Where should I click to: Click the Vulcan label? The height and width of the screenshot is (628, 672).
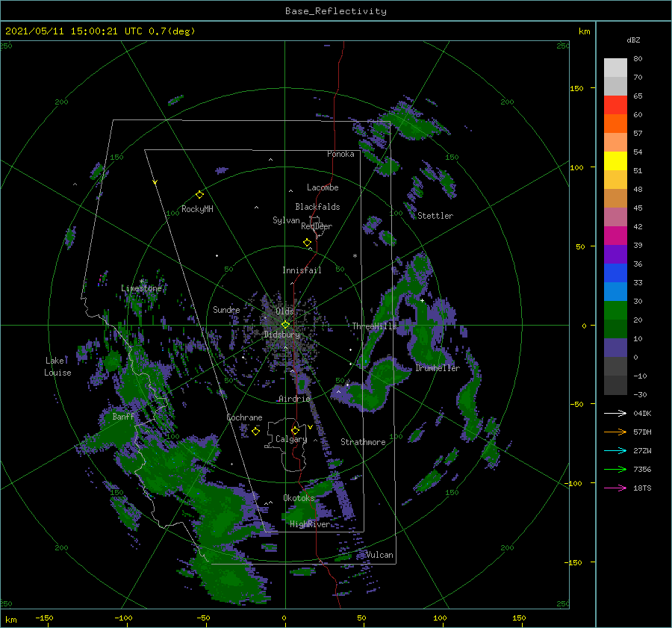pos(380,555)
